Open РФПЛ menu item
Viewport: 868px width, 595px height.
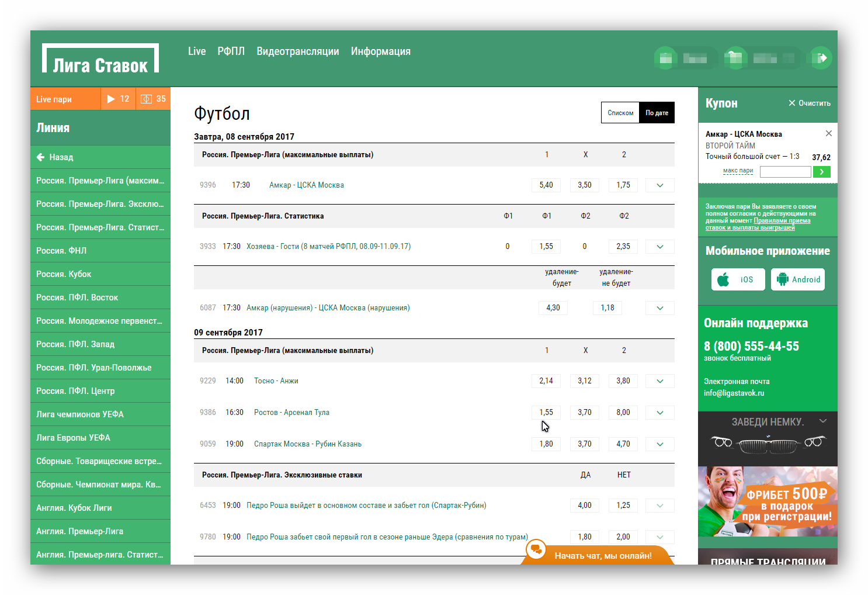231,51
